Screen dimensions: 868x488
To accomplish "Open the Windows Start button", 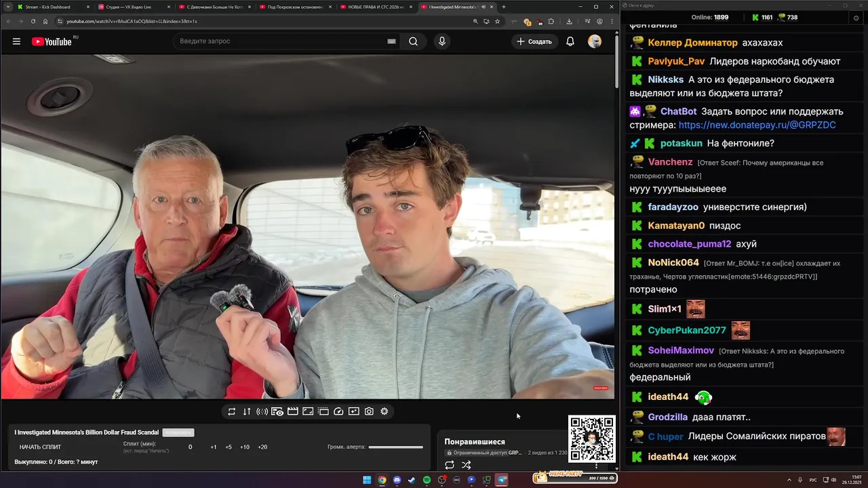I will tap(367, 480).
